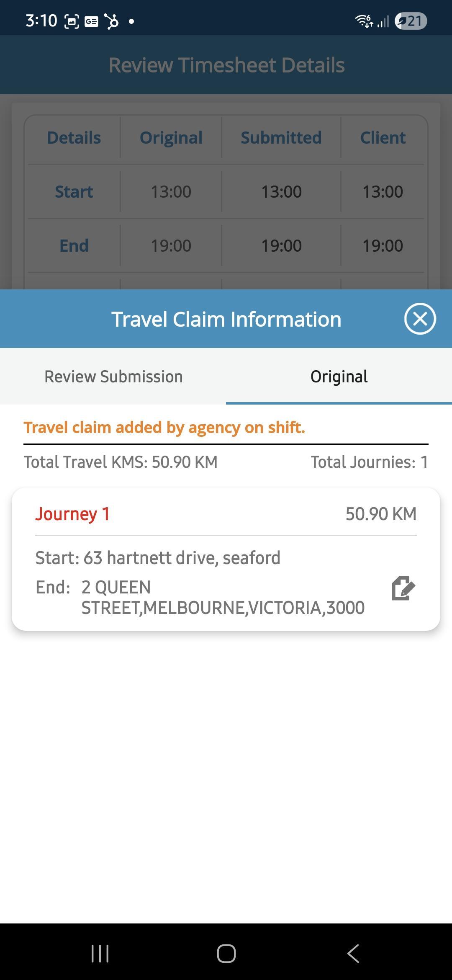Tap the edit icon for Journey 1
The width and height of the screenshot is (452, 980).
[403, 588]
